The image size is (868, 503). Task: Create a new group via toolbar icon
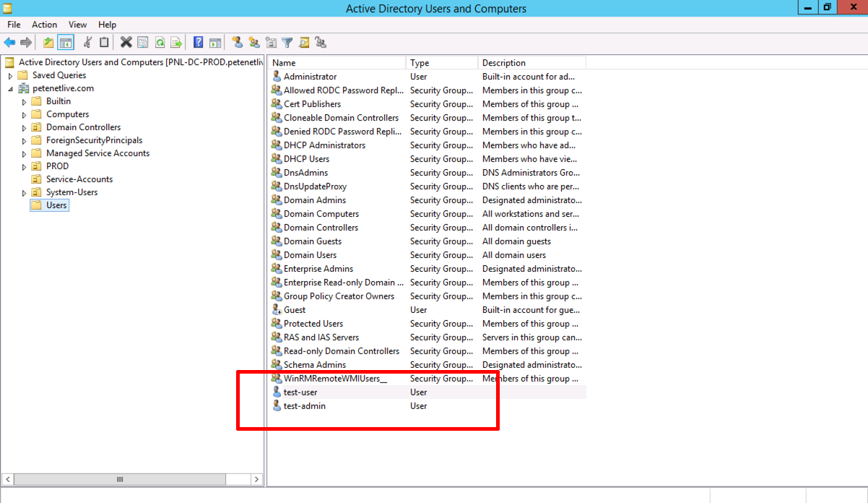click(x=253, y=43)
